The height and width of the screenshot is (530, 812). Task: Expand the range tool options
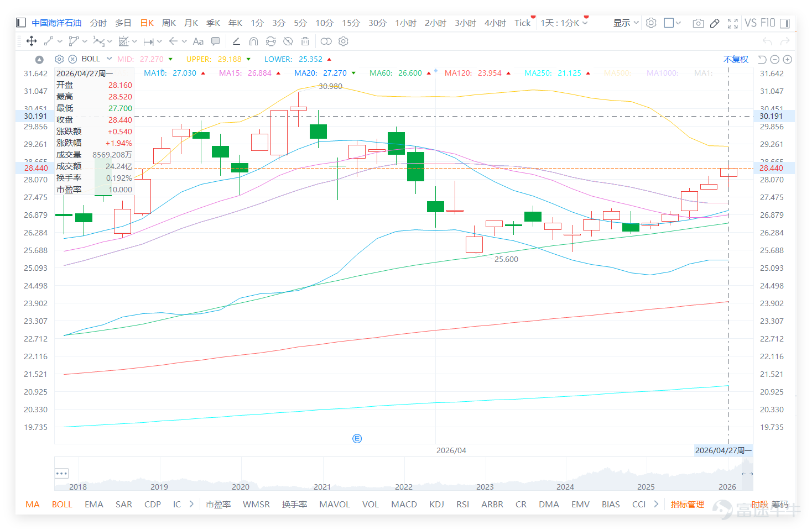[159, 41]
